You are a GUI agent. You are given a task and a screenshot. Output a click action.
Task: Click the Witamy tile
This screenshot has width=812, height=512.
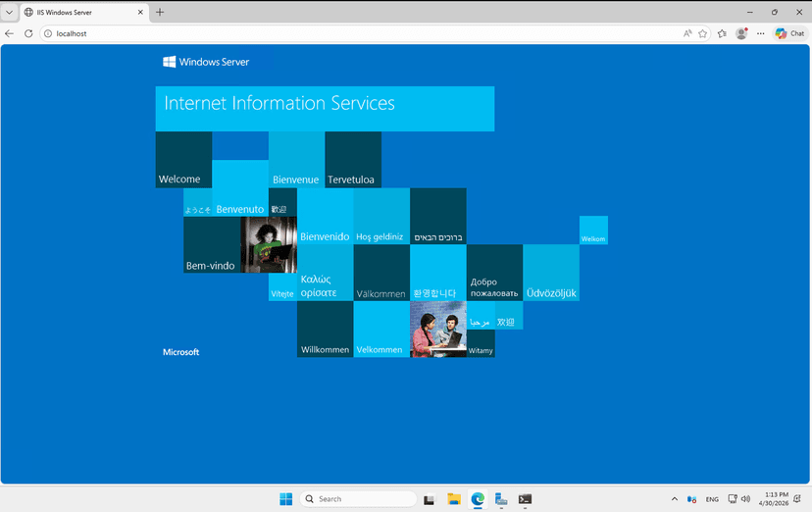point(481,343)
